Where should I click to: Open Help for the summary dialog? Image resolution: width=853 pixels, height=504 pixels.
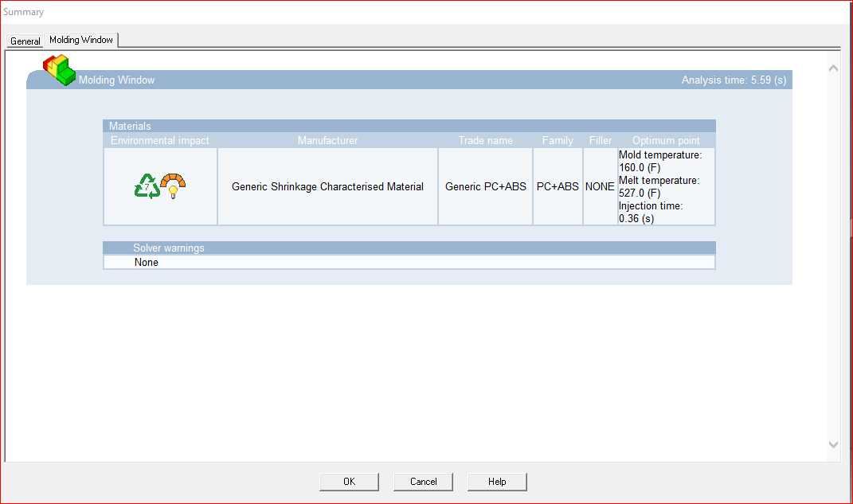[x=497, y=482]
